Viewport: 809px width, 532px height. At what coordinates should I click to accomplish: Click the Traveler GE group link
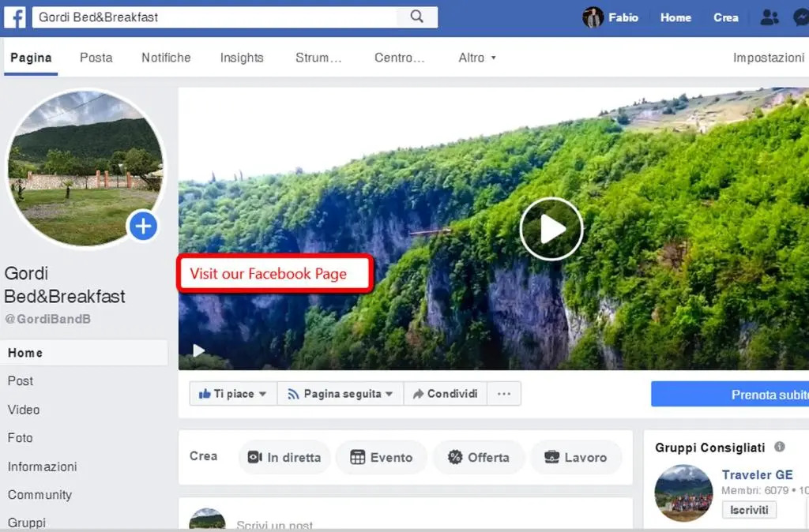[757, 475]
